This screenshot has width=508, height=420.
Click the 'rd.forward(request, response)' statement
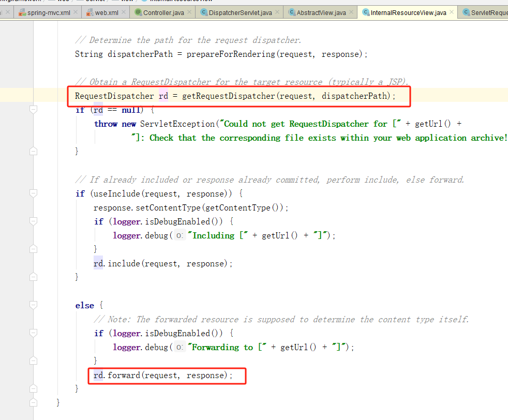[163, 376]
